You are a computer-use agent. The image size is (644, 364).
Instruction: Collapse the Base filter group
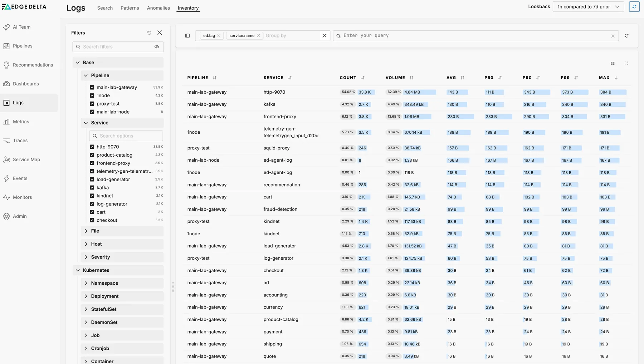click(118, 63)
